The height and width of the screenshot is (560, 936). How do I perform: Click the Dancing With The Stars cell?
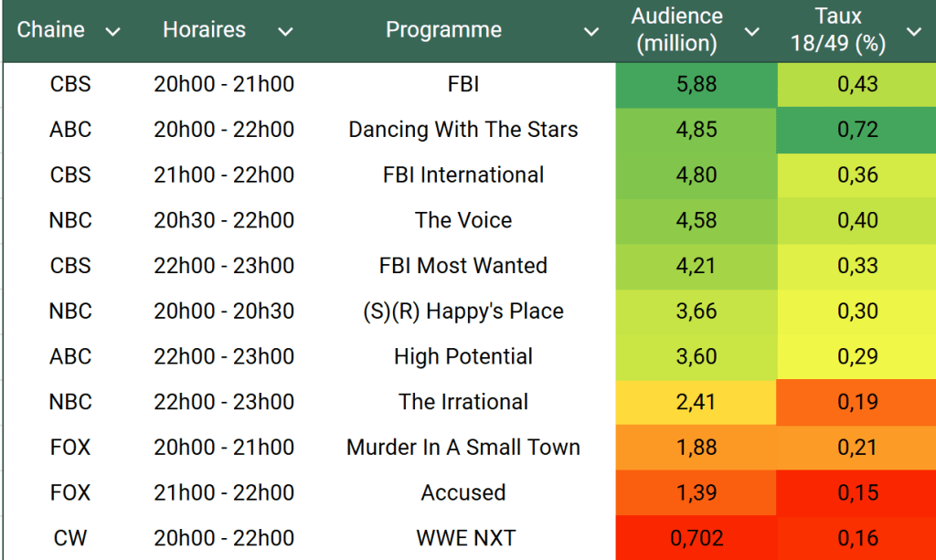463,130
